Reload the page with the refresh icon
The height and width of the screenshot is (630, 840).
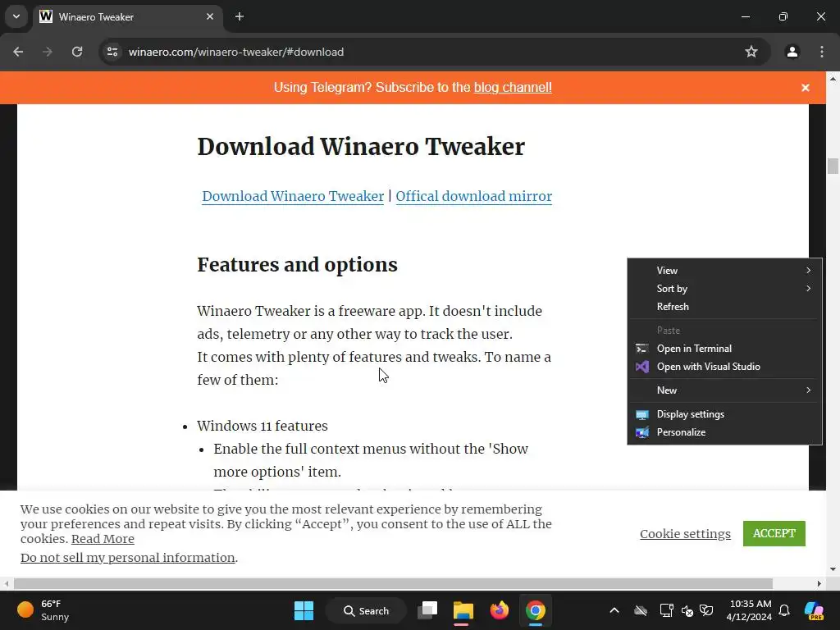pos(77,52)
